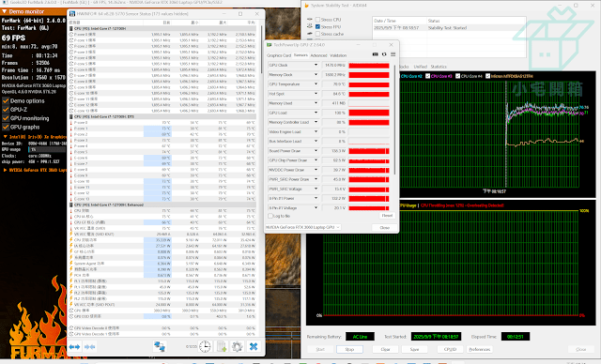This screenshot has height=364, width=601.
Task: Switch to Unified tab in AIDA64
Action: (x=420, y=67)
